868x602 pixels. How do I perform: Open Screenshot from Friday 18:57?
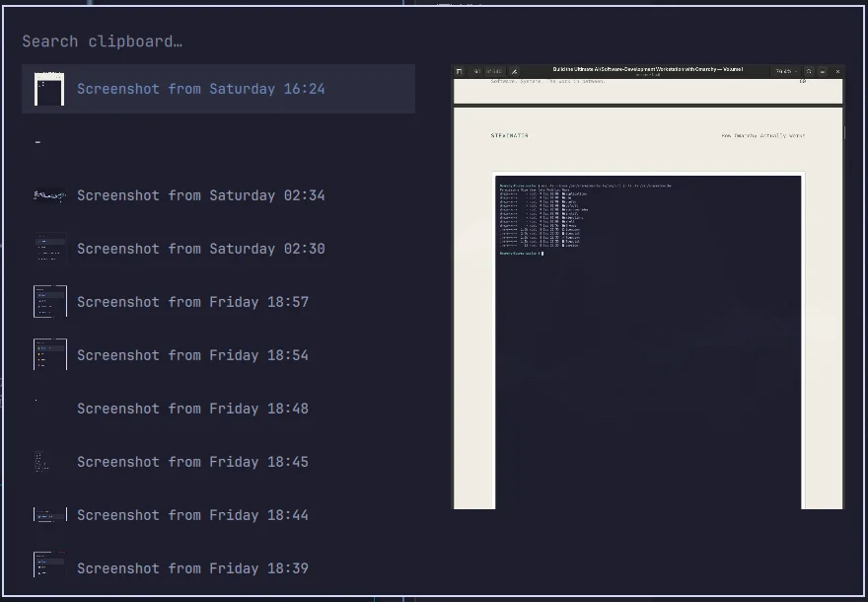click(218, 302)
